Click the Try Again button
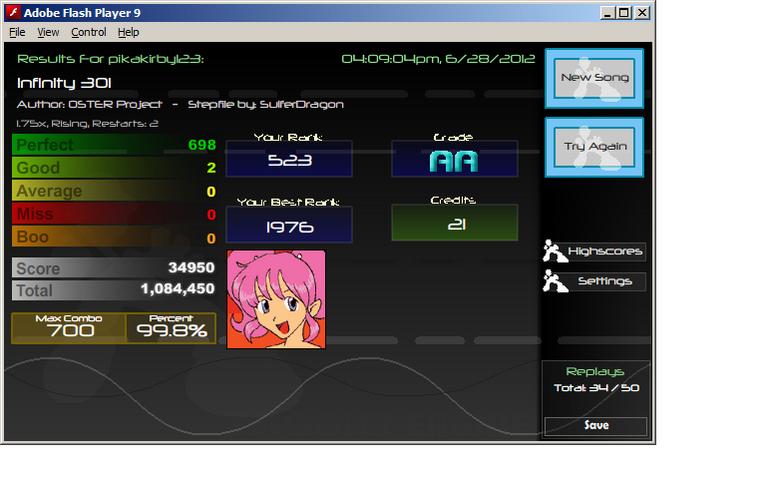 coord(595,147)
